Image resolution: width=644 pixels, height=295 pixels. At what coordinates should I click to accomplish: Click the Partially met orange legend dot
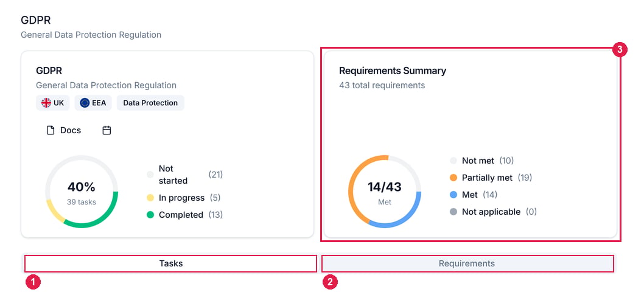(x=453, y=178)
